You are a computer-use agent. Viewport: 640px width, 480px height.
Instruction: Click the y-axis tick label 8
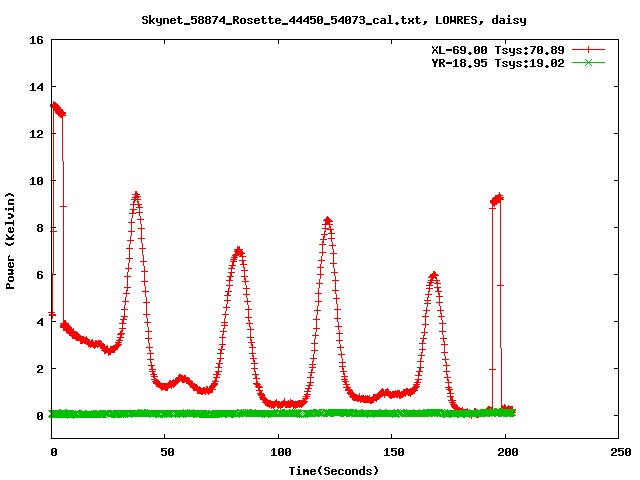tap(40, 228)
